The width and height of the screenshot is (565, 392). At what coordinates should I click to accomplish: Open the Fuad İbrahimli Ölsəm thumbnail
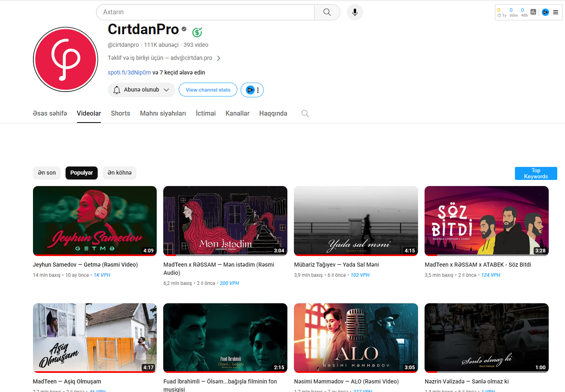coord(225,338)
